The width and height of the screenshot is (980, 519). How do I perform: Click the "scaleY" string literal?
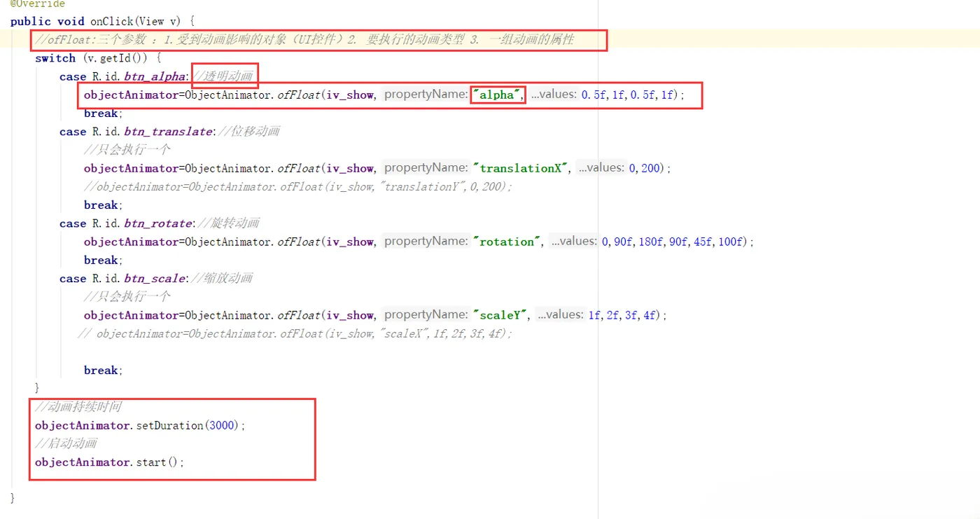(x=500, y=315)
